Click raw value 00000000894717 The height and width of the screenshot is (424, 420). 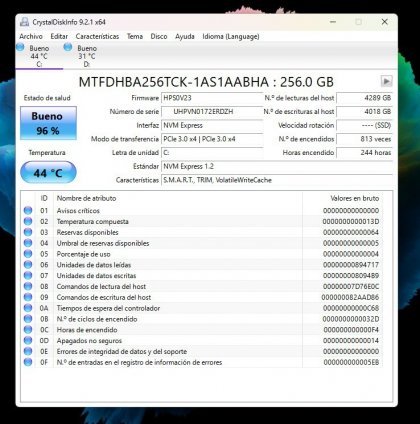351,265
